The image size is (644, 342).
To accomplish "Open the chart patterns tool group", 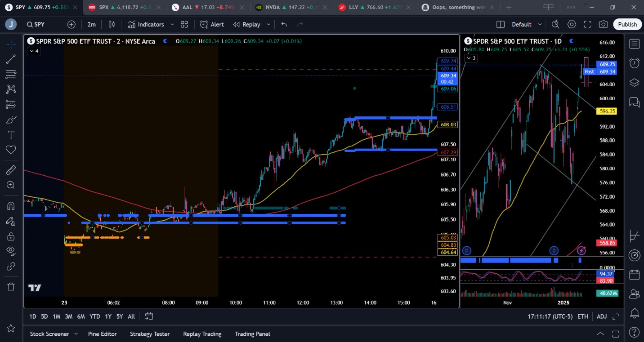I will point(11,89).
